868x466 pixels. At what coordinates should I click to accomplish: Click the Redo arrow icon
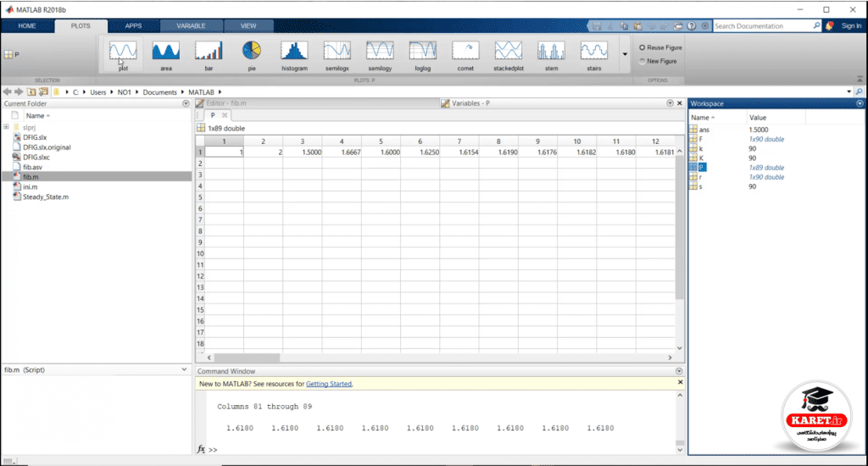(665, 26)
